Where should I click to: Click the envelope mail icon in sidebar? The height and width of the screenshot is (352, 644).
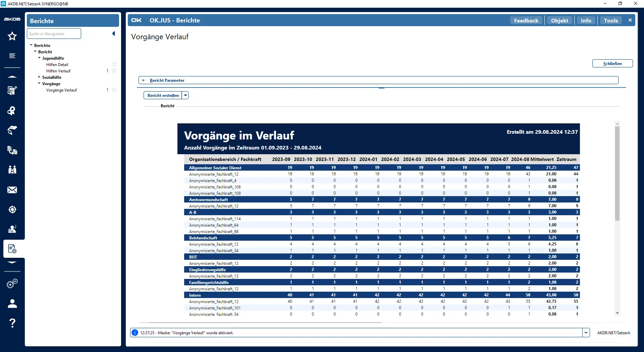pyautogui.click(x=12, y=190)
